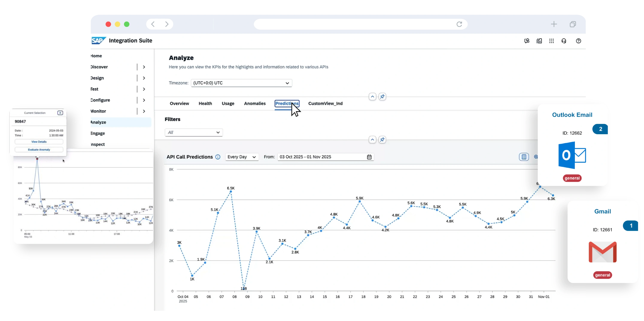Click the feedback chat icon in the header

click(527, 41)
